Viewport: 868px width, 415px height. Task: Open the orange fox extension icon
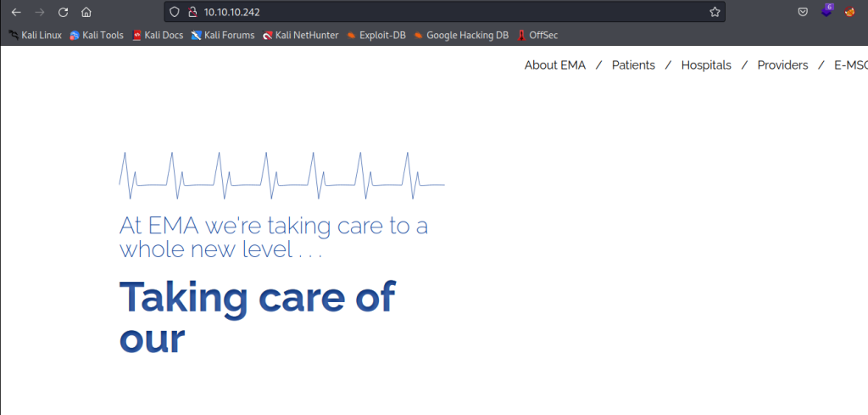click(x=849, y=12)
